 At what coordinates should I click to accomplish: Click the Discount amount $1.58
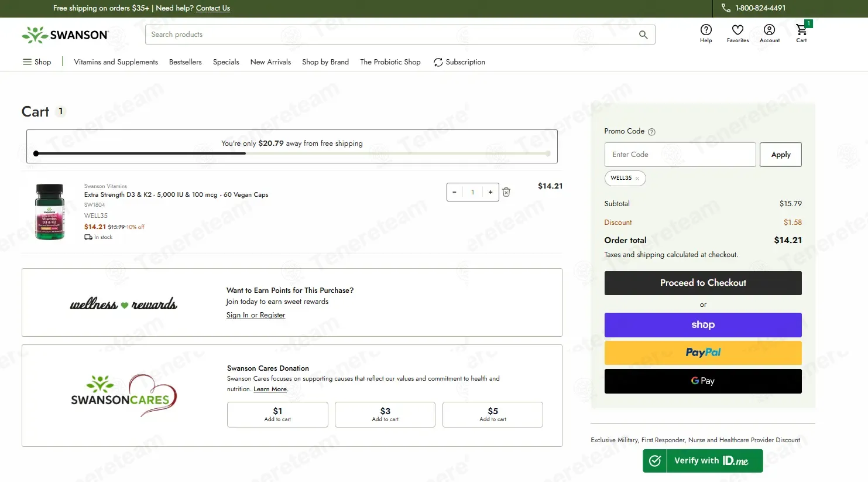(792, 223)
